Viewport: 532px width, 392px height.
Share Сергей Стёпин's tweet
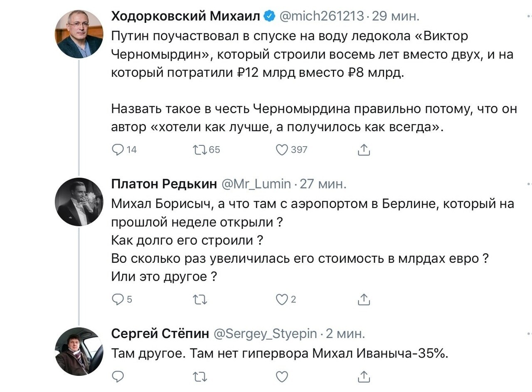364,376
